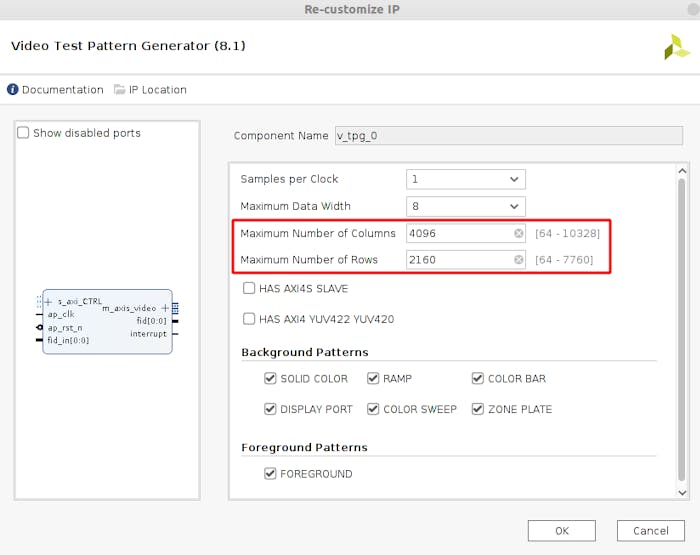The height and width of the screenshot is (555, 700).
Task: Expand the s_axi_CTRL port plus icon
Action: (48, 301)
